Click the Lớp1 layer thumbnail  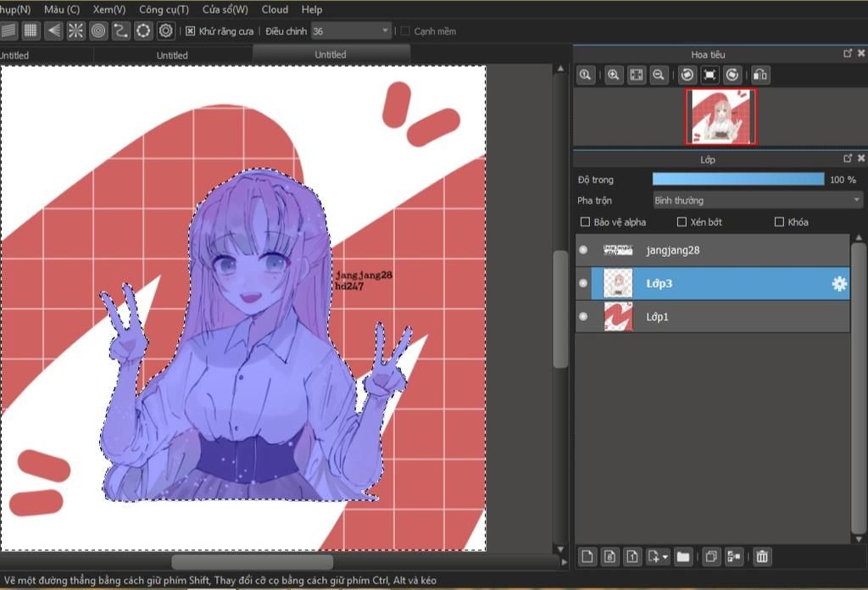coord(618,316)
